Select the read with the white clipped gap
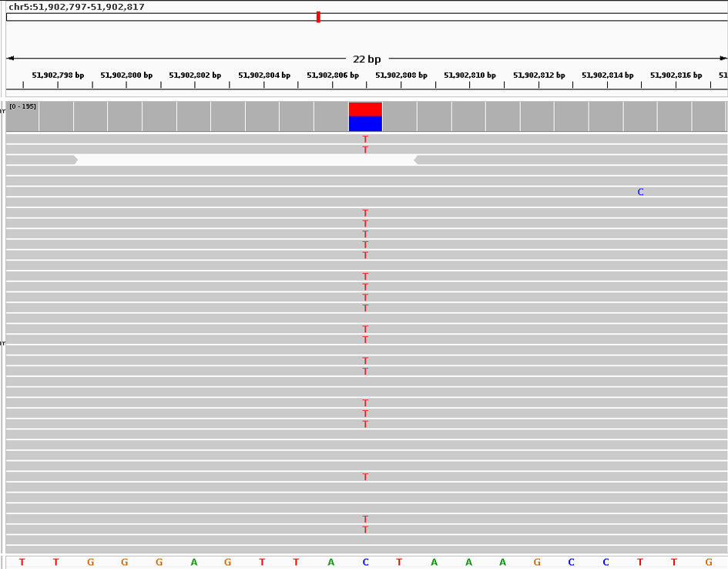 (247, 160)
